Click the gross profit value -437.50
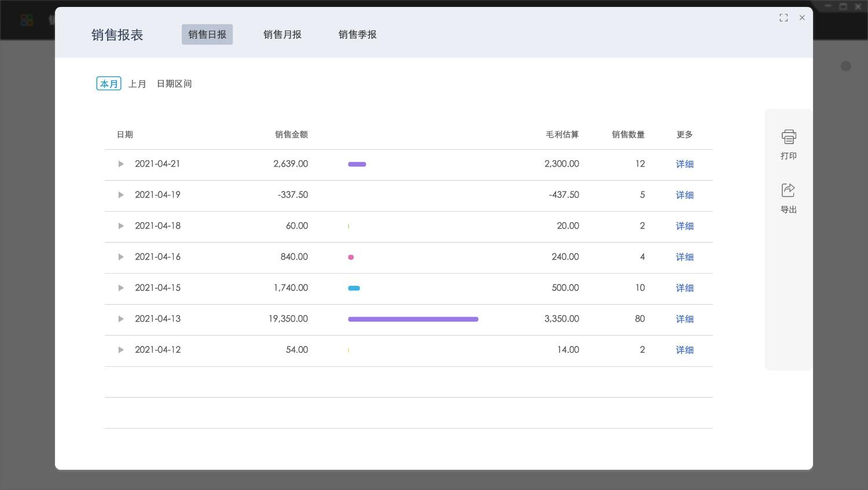Image resolution: width=868 pixels, height=490 pixels. [x=564, y=195]
